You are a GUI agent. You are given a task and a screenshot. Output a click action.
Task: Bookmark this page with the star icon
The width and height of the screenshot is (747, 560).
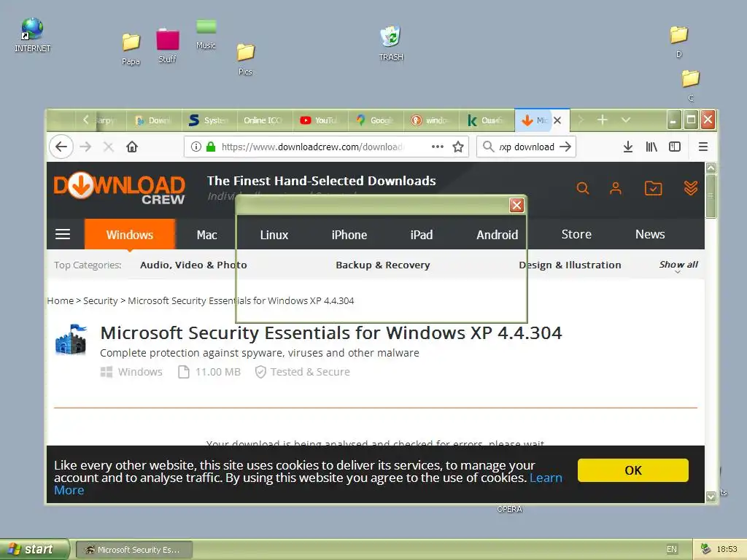pyautogui.click(x=458, y=147)
